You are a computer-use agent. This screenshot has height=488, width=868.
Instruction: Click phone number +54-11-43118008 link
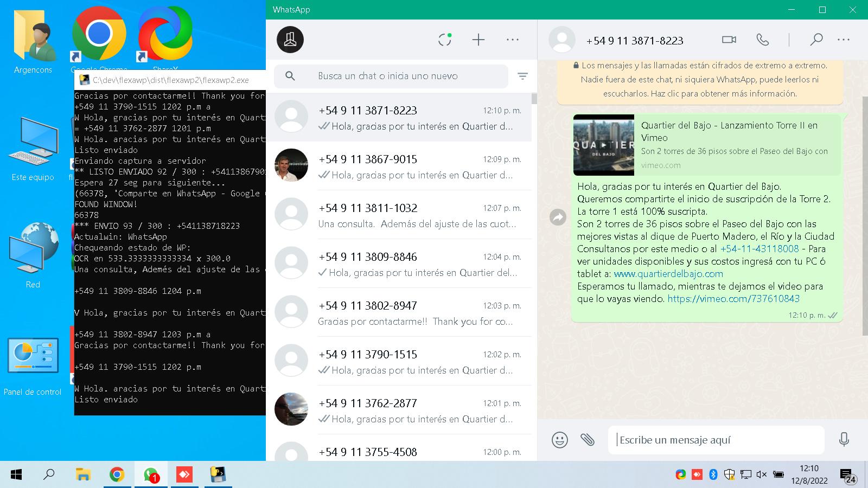click(759, 249)
